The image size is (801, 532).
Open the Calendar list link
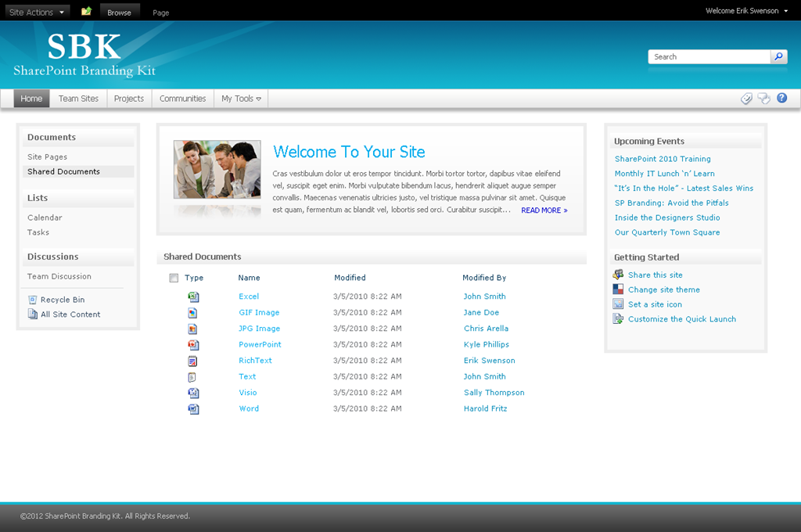pos(45,217)
